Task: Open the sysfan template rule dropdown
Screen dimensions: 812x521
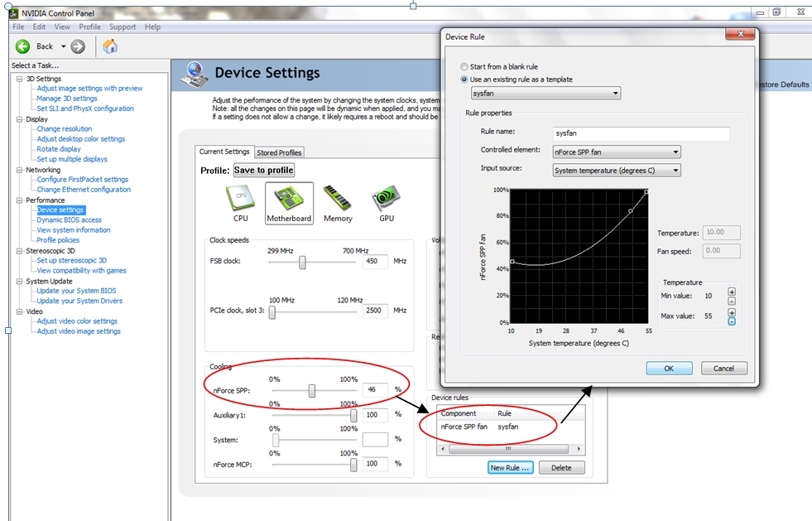Action: [x=545, y=94]
